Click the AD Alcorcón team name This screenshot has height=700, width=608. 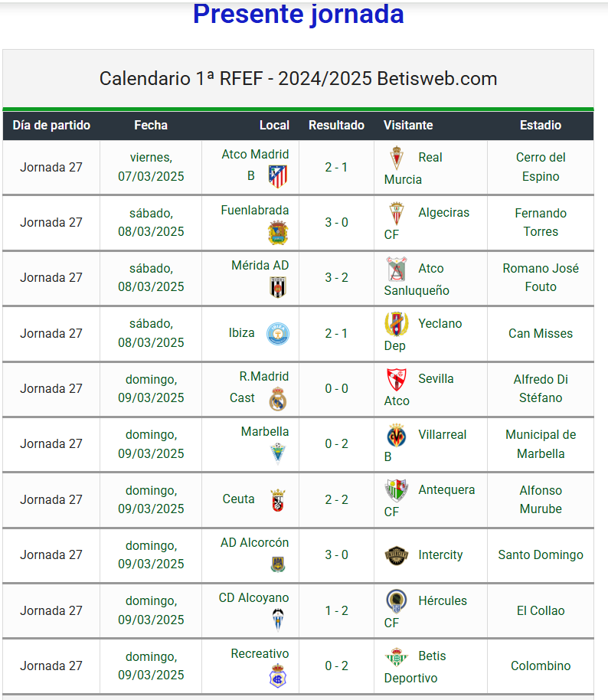(254, 543)
